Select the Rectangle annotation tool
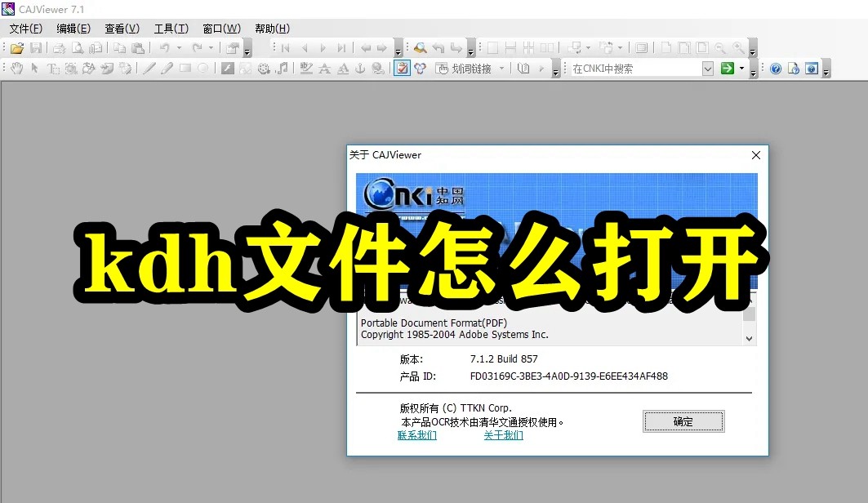This screenshot has width=868, height=503. pos(185,68)
